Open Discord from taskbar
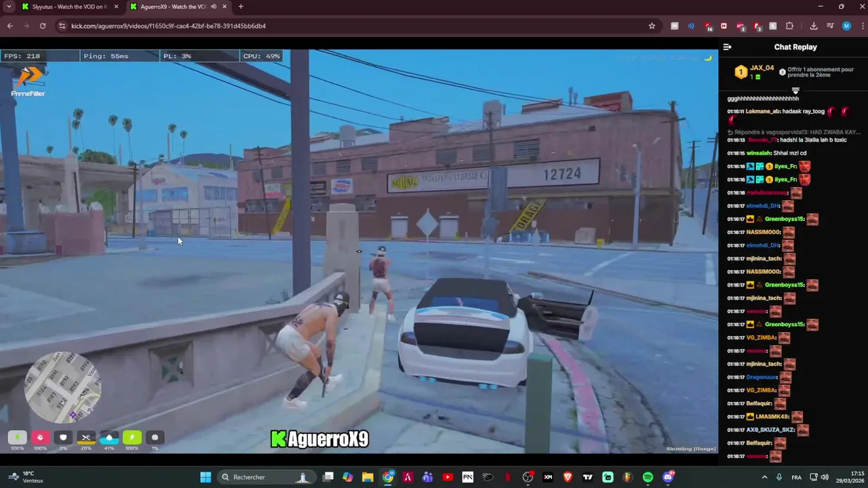This screenshot has width=868, height=488. coord(668,477)
